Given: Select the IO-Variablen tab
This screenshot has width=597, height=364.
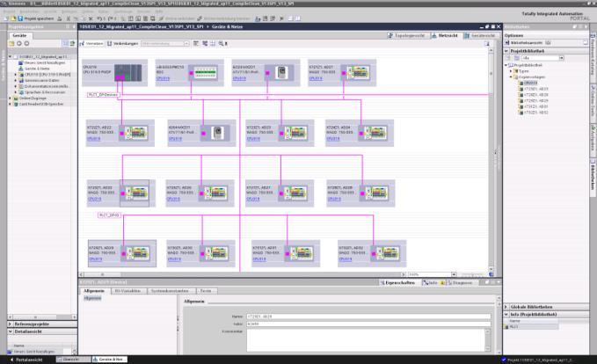Looking at the screenshot, I should pos(127,290).
